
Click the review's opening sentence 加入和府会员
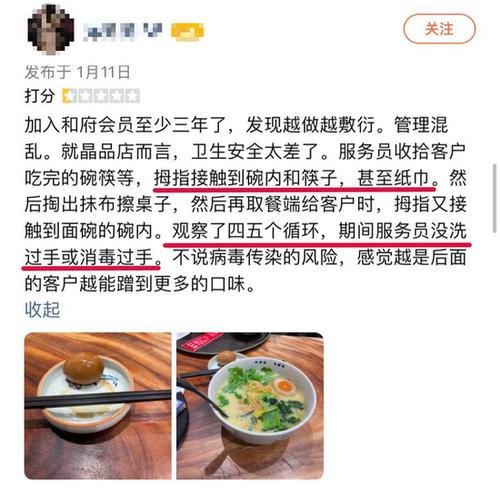[80, 125]
